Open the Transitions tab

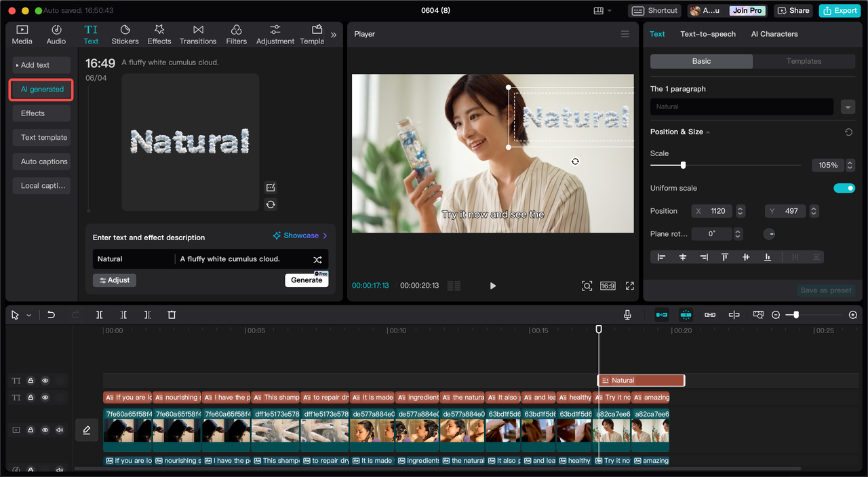(x=198, y=35)
